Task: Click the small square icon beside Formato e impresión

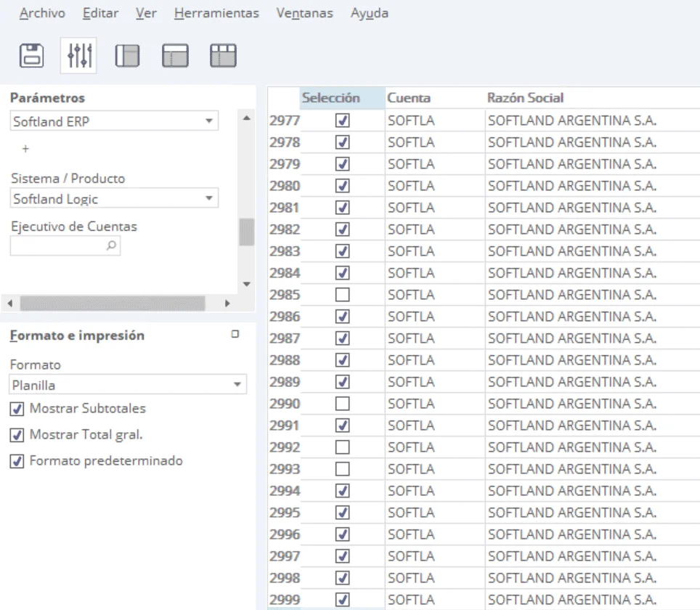Action: pyautogui.click(x=235, y=335)
